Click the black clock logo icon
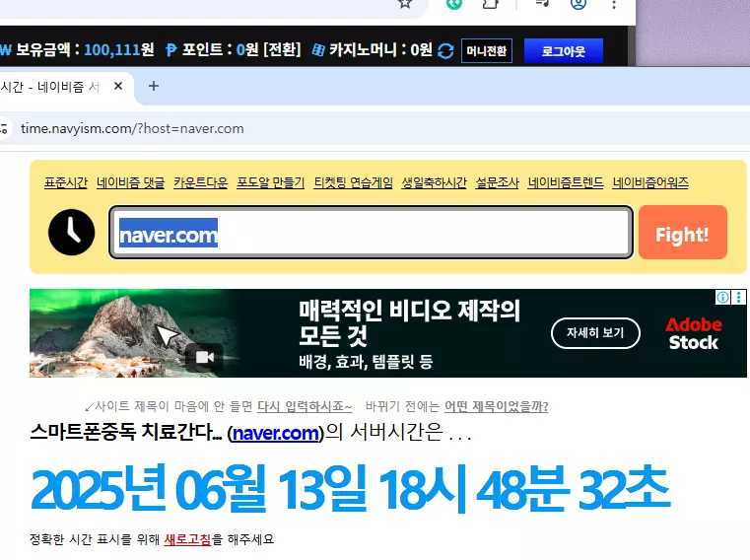Image resolution: width=750 pixels, height=560 pixels. coord(72,232)
